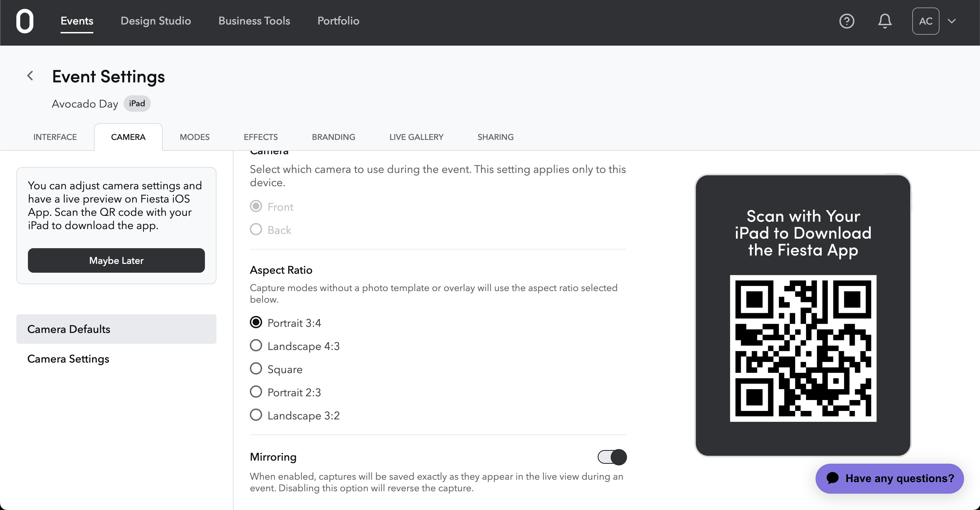The image size is (980, 510).
Task: Expand the account dropdown chevron
Action: 952,21
